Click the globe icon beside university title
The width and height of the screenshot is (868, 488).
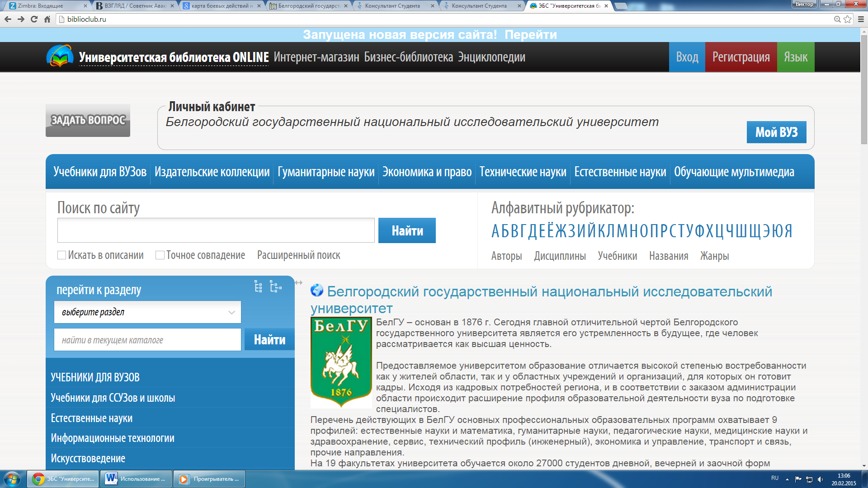[317, 291]
